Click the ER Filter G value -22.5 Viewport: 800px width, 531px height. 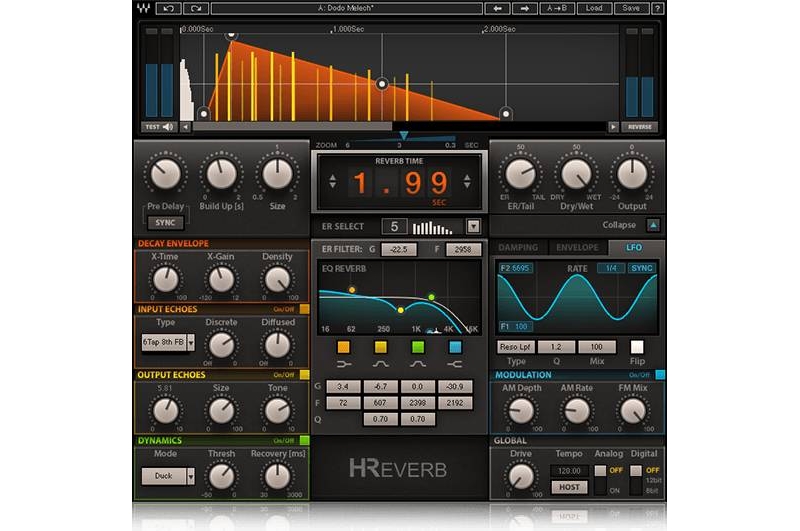pos(398,249)
